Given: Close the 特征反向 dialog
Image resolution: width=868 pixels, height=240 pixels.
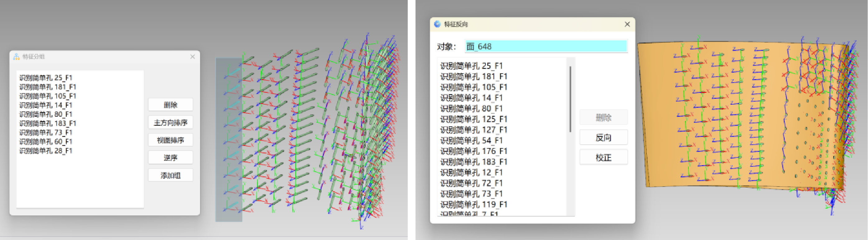Looking at the screenshot, I should [627, 24].
